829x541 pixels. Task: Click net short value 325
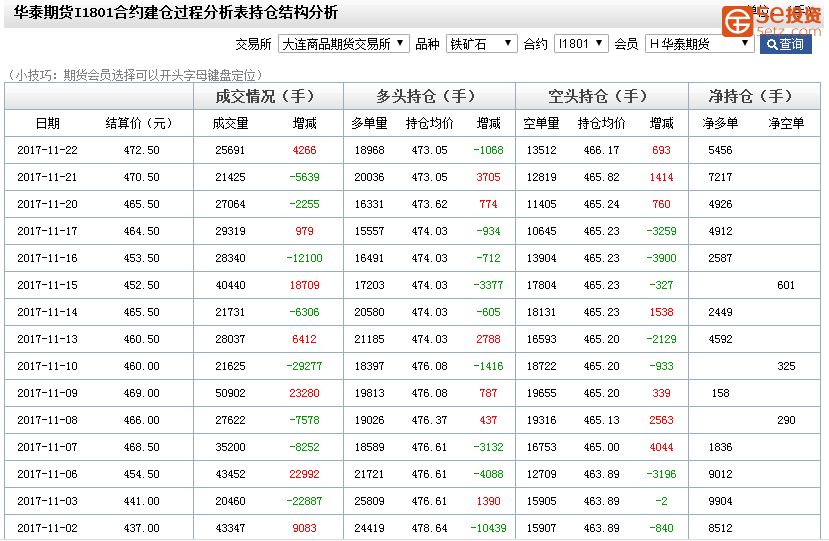[x=786, y=366]
